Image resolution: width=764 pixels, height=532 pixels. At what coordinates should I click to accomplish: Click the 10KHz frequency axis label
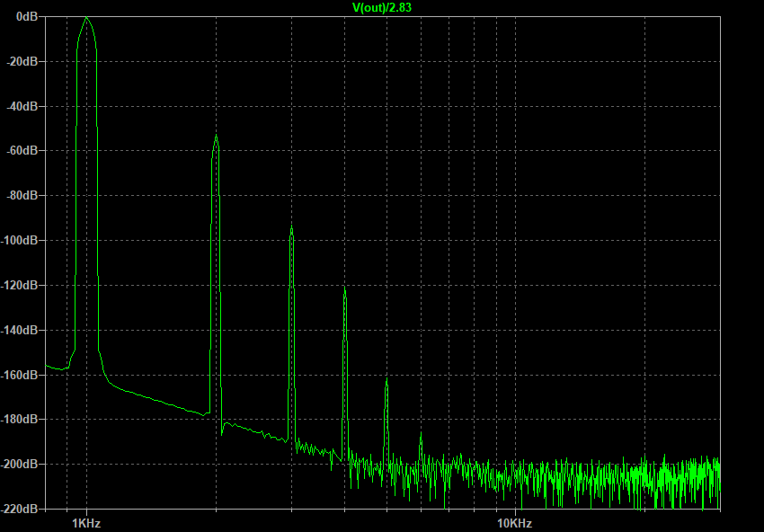click(x=515, y=524)
